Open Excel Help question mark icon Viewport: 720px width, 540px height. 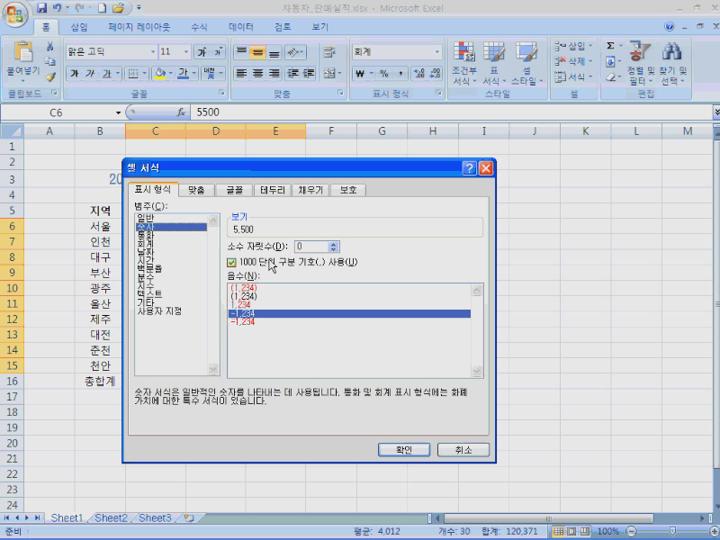tap(669, 27)
